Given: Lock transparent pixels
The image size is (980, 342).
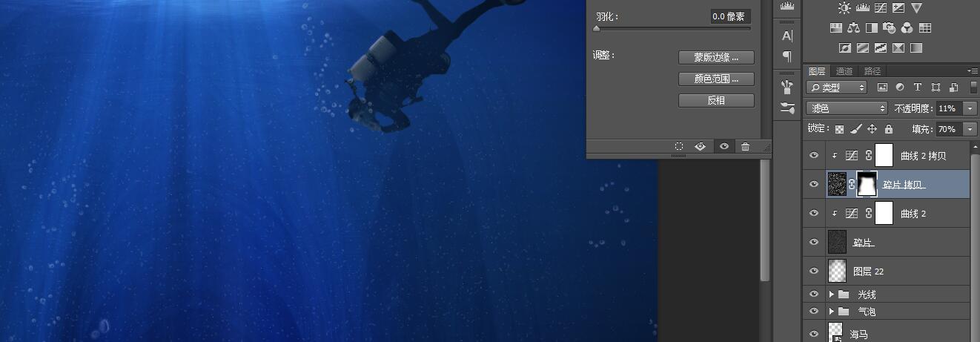Looking at the screenshot, I should pos(839,129).
